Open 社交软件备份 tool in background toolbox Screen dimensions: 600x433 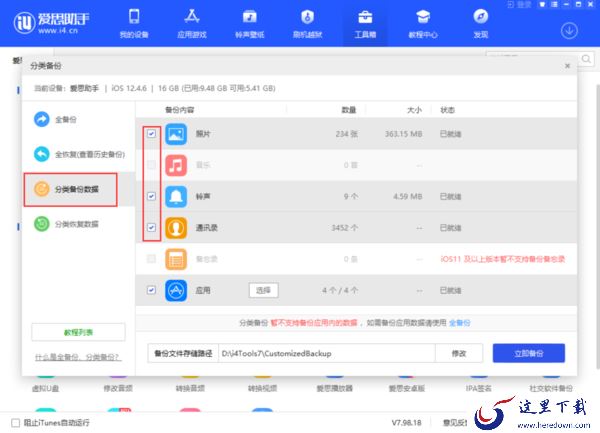pyautogui.click(x=551, y=388)
